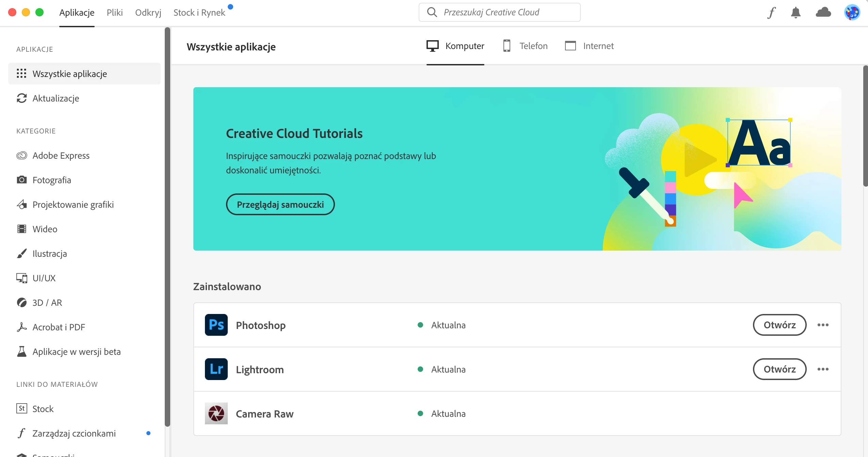Check the cloud sync status icon
This screenshot has height=457, width=868.
[x=823, y=13]
